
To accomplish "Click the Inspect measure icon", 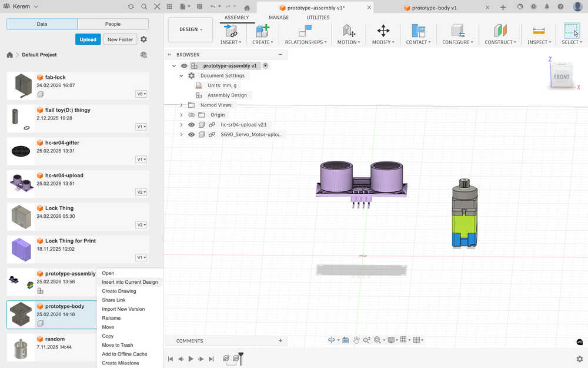I will pos(539,31).
